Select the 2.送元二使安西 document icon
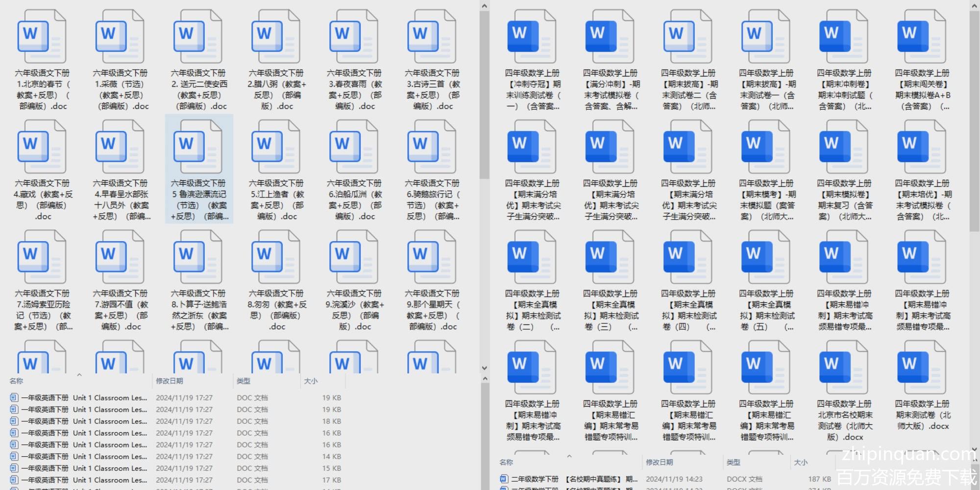This screenshot has height=490, width=980. point(198,37)
